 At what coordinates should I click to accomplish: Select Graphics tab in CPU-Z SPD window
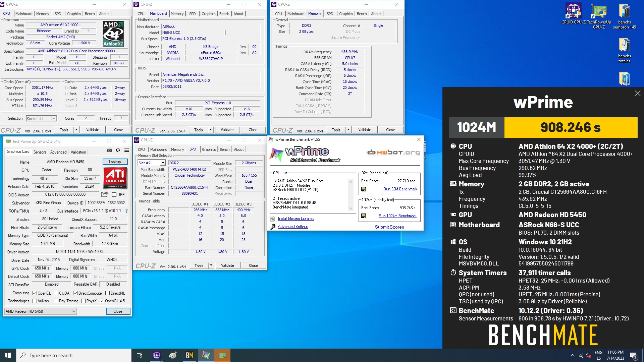[x=209, y=149]
